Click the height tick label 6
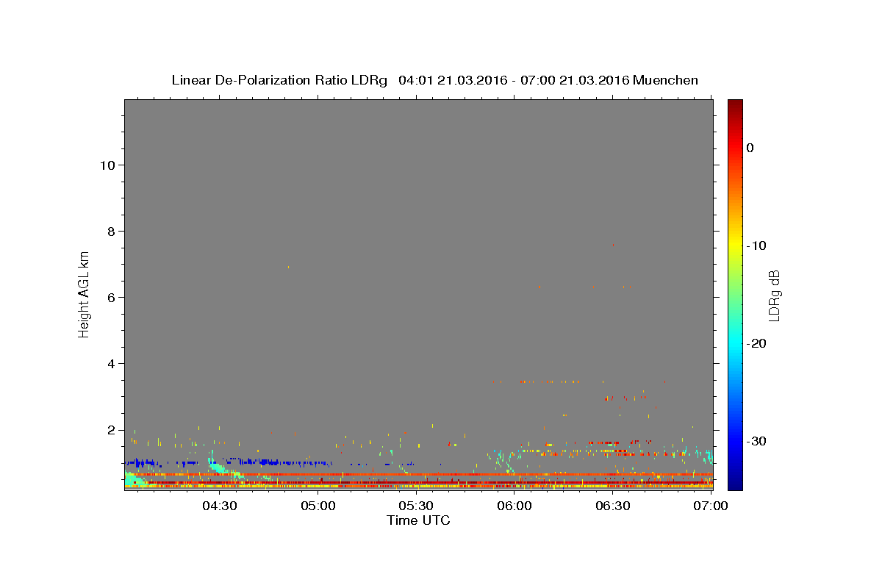Screen dimensions: 882x588 coord(112,298)
